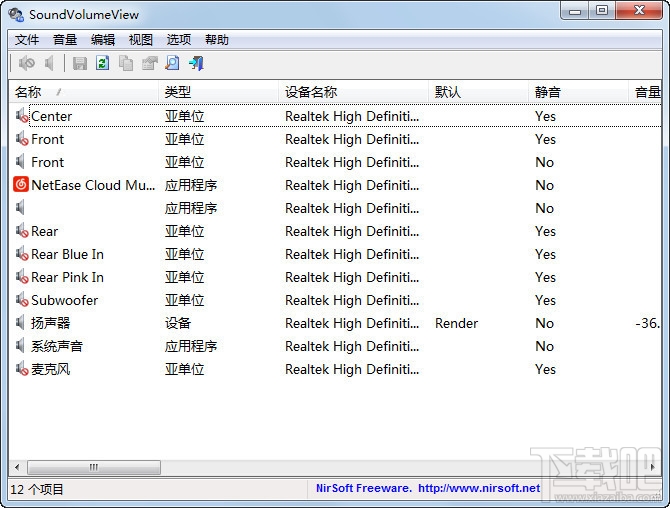This screenshot has height=508, width=670.
Task: Click the muted speaker icon beside Subwoofer
Action: pyautogui.click(x=22, y=300)
